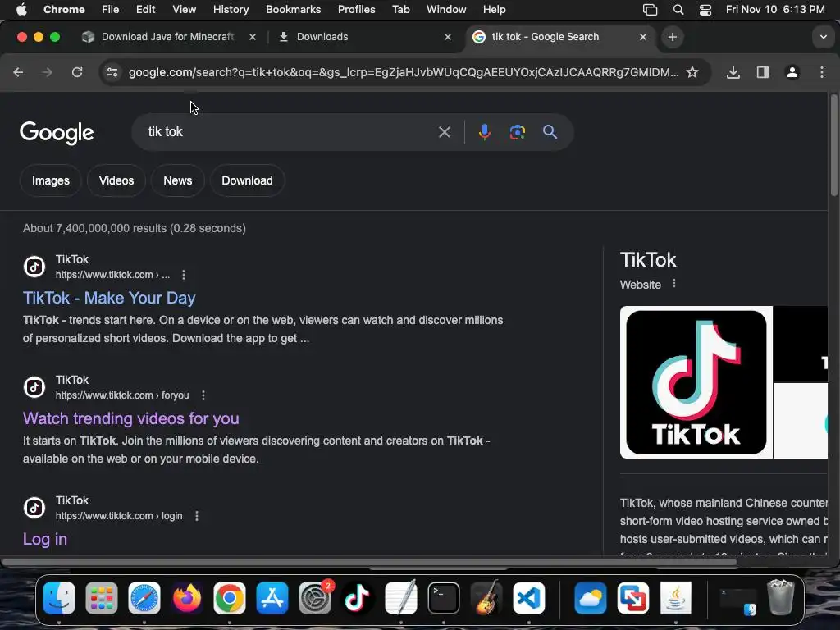
Task: Click the date and time in menu bar
Action: coord(775,9)
